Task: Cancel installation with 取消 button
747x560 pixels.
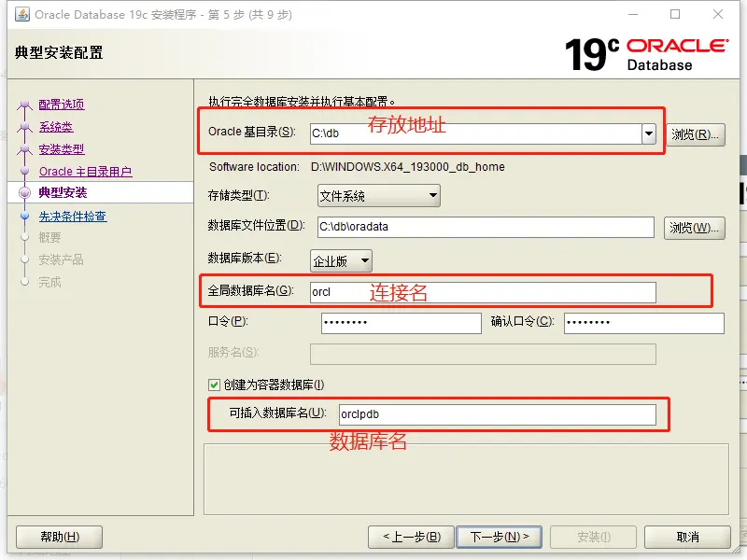Action: click(x=687, y=538)
